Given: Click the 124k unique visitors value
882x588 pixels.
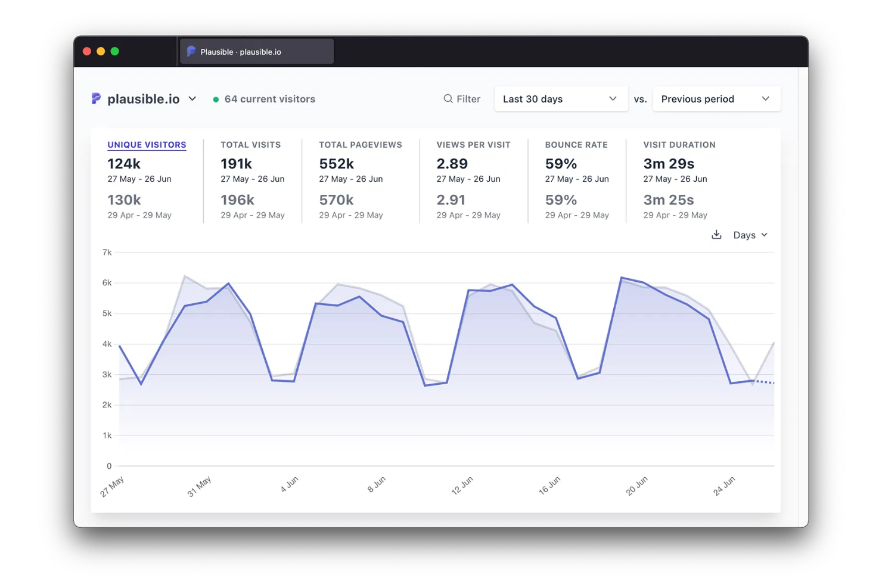Looking at the screenshot, I should pyautogui.click(x=124, y=164).
